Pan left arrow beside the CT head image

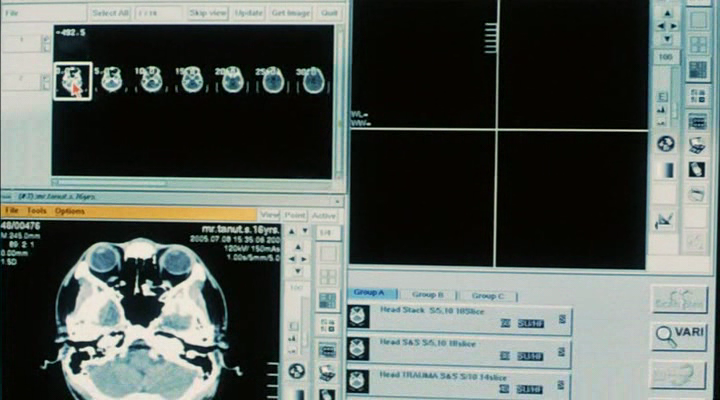pyautogui.click(x=292, y=259)
